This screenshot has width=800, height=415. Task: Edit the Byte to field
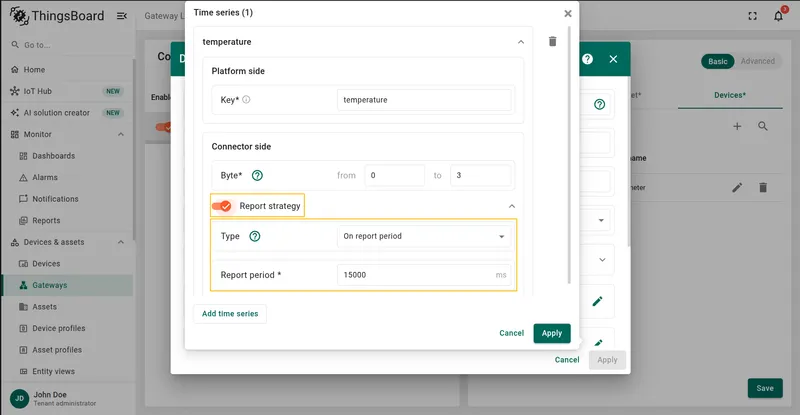[x=481, y=175]
